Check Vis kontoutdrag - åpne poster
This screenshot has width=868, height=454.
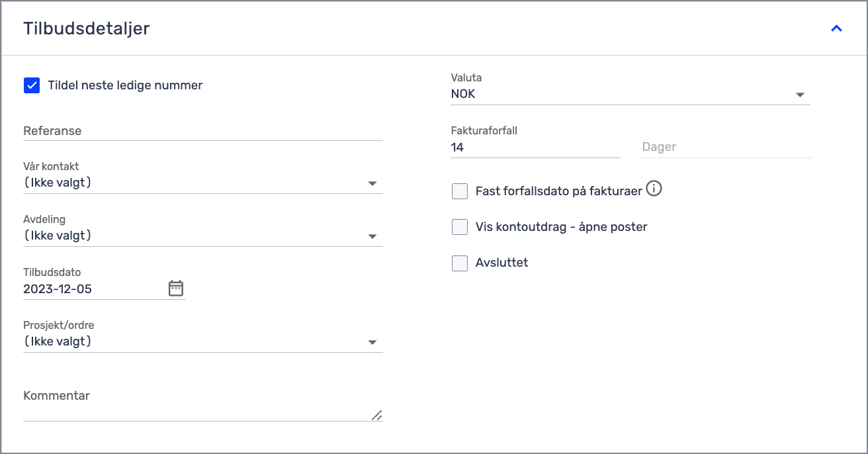point(460,227)
